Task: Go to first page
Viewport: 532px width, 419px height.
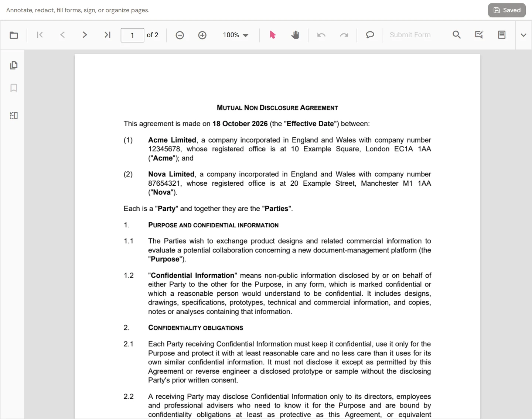Action: pyautogui.click(x=40, y=35)
